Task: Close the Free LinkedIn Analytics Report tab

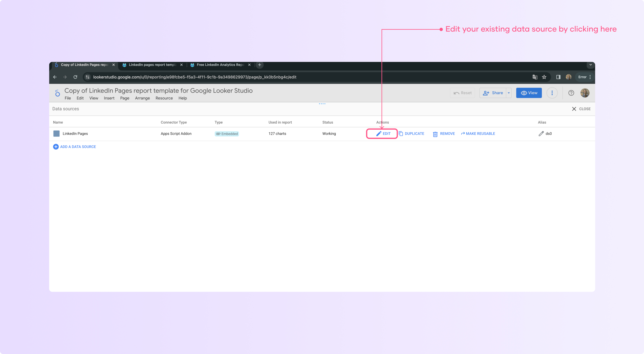Action: [249, 65]
